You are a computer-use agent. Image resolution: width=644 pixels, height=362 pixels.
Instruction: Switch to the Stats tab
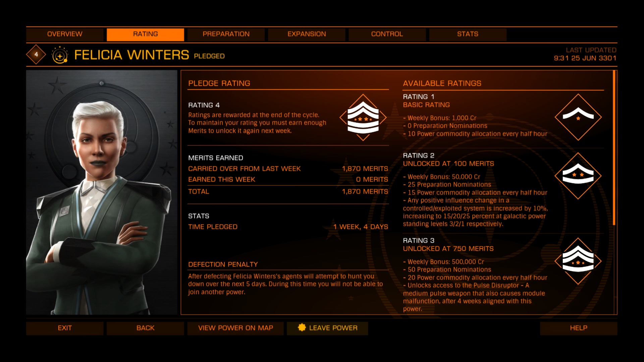pyautogui.click(x=468, y=34)
